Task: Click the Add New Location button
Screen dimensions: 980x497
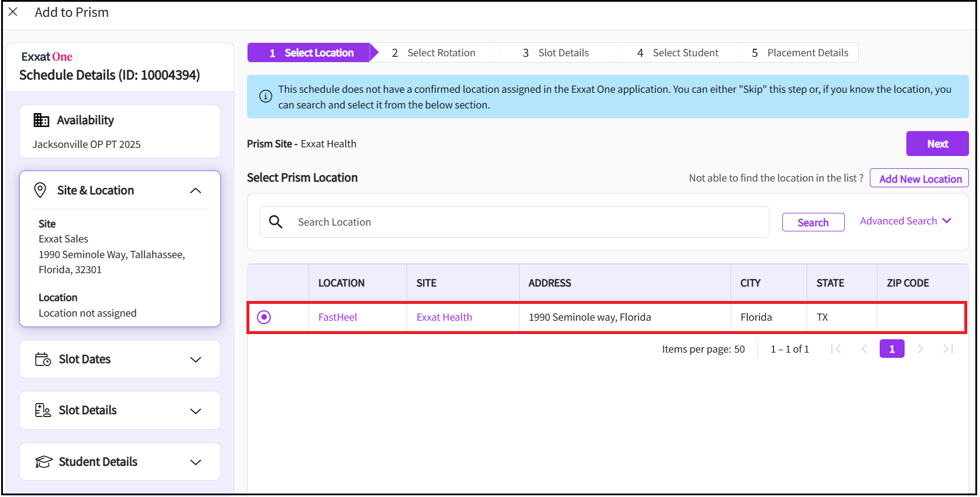Action: click(920, 179)
